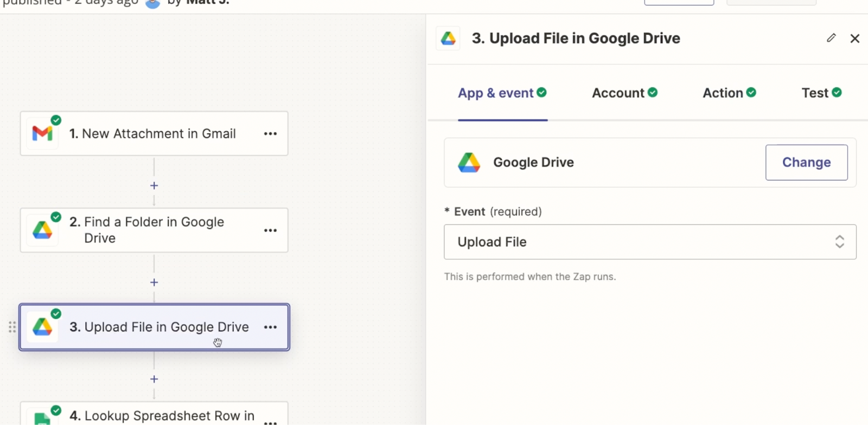Click the Google Drive icon on step 2
868x425 pixels.
(x=42, y=230)
